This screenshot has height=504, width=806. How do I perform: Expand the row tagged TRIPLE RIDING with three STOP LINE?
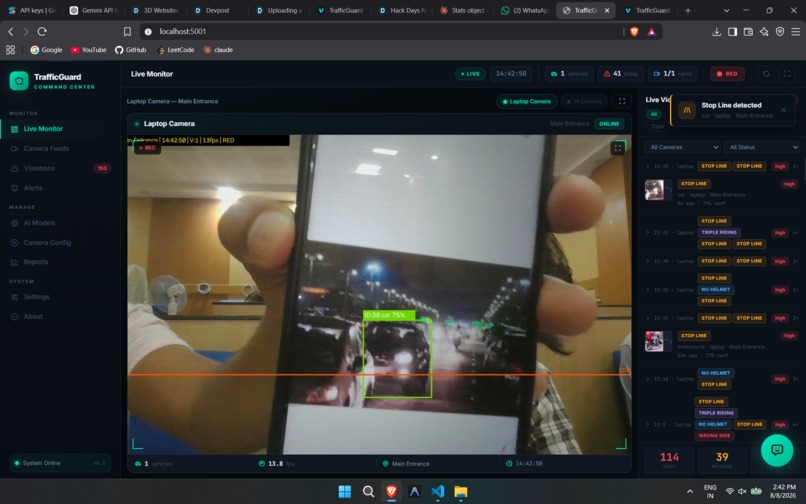[x=722, y=232]
